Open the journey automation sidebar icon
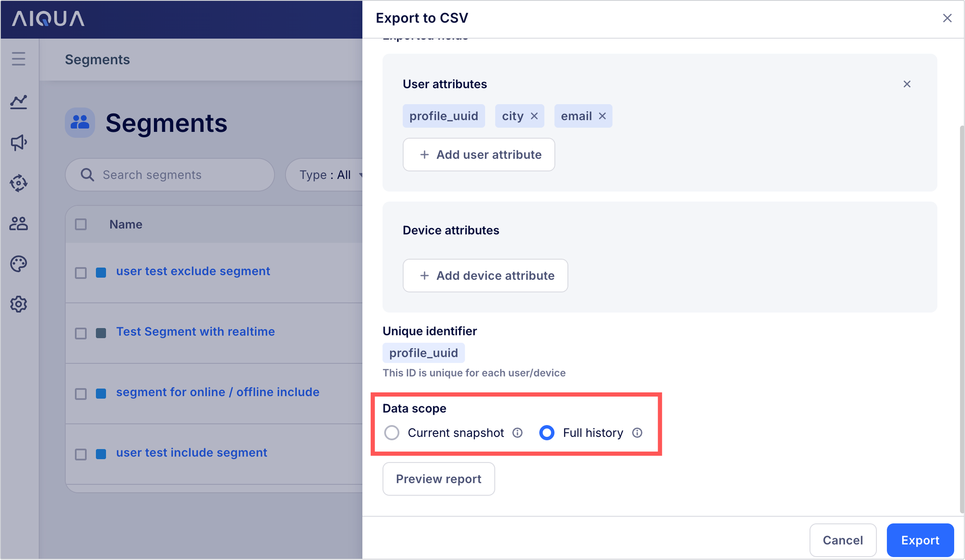Viewport: 965px width, 560px height. (18, 183)
